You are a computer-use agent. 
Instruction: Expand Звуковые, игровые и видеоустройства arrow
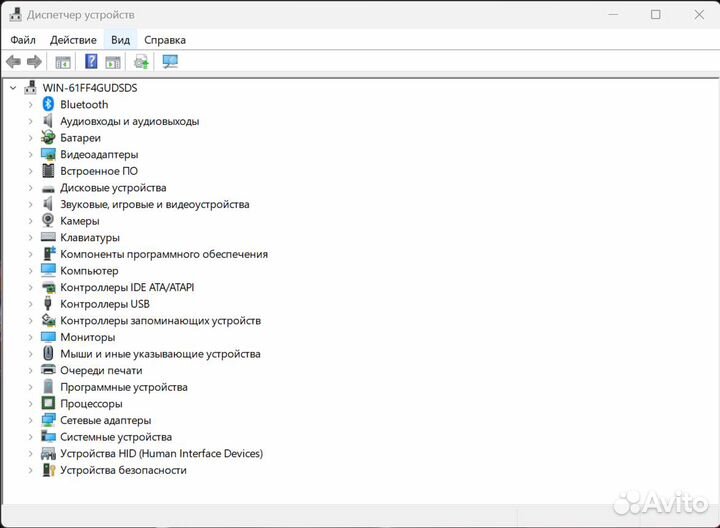30,204
